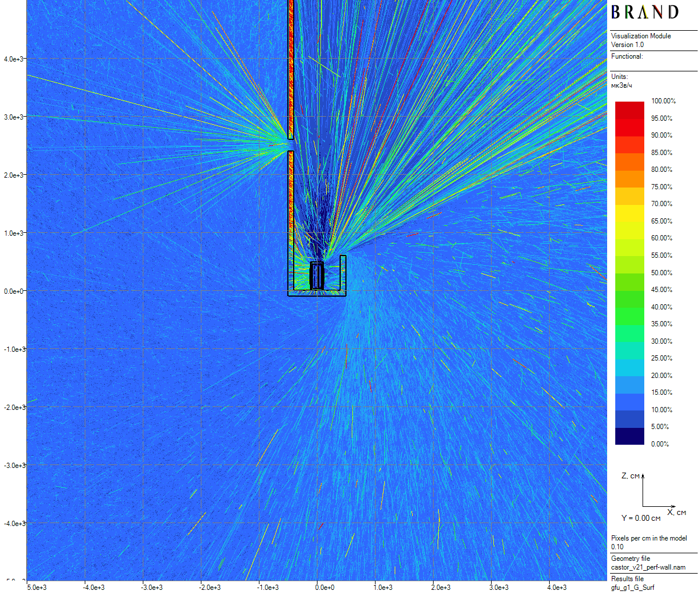Click the BRAND logo

click(644, 12)
